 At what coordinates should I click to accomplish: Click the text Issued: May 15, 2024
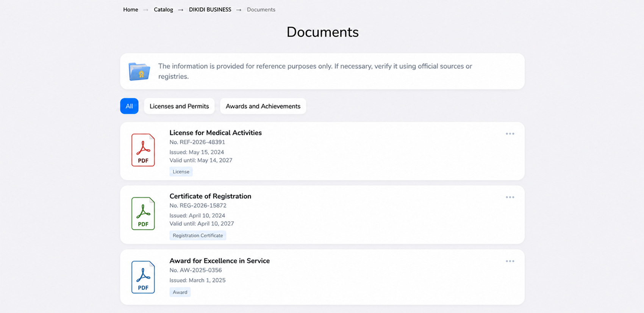pyautogui.click(x=197, y=152)
